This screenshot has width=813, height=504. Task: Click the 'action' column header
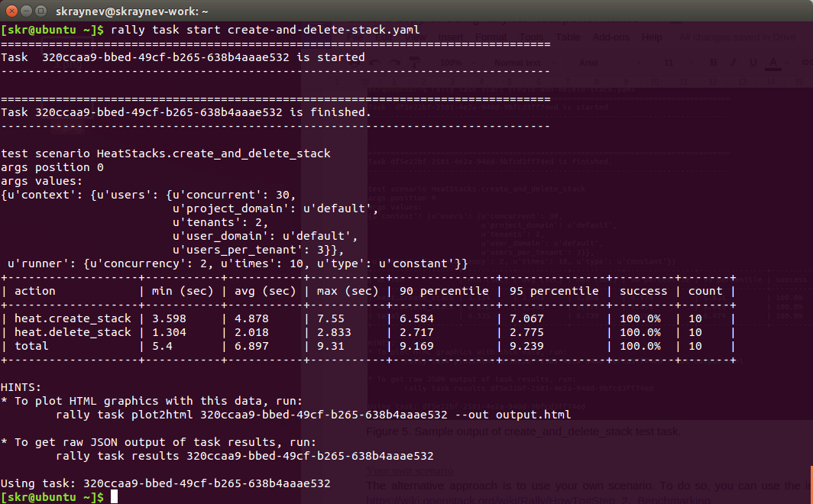(34, 291)
